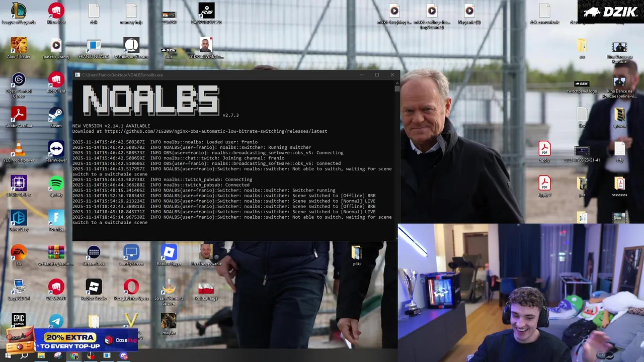Open the Przechwytywanie image file

(x=206, y=255)
